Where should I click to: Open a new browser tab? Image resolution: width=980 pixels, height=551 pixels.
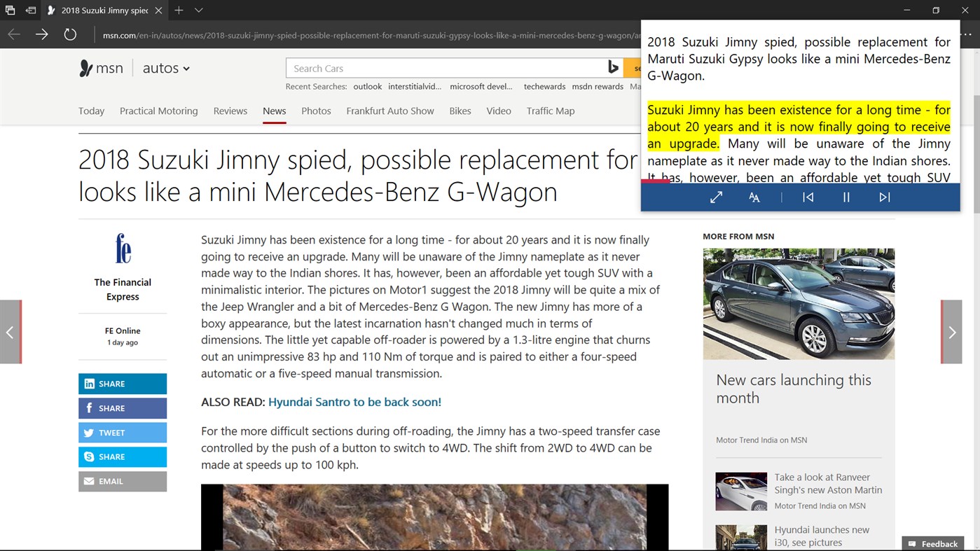click(179, 11)
